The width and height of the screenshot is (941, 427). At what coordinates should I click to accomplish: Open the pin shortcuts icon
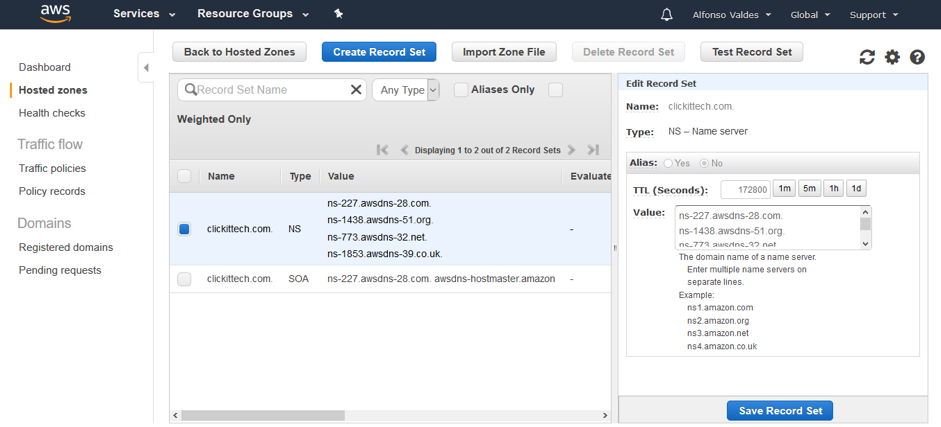(x=338, y=14)
